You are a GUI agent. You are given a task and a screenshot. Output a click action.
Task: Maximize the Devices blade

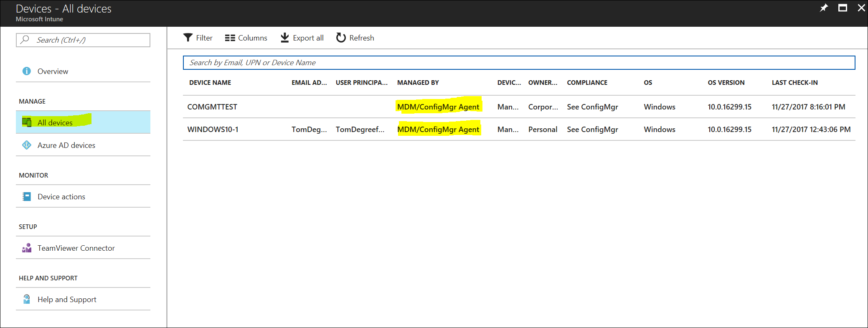843,8
